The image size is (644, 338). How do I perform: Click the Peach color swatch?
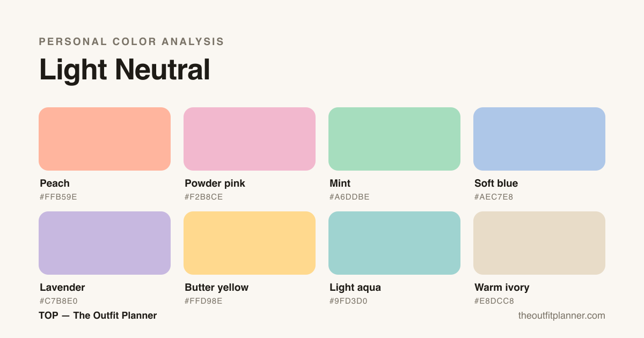pos(105,139)
